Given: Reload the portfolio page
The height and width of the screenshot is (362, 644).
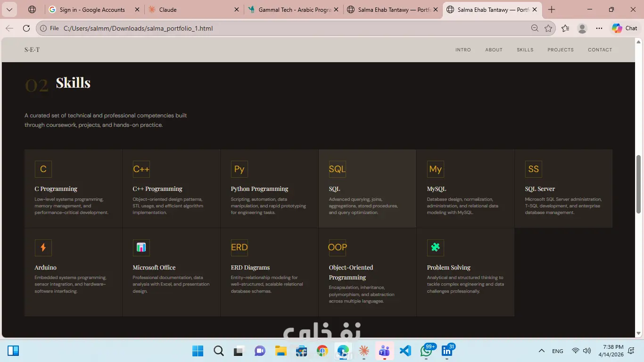Looking at the screenshot, I should click(26, 28).
